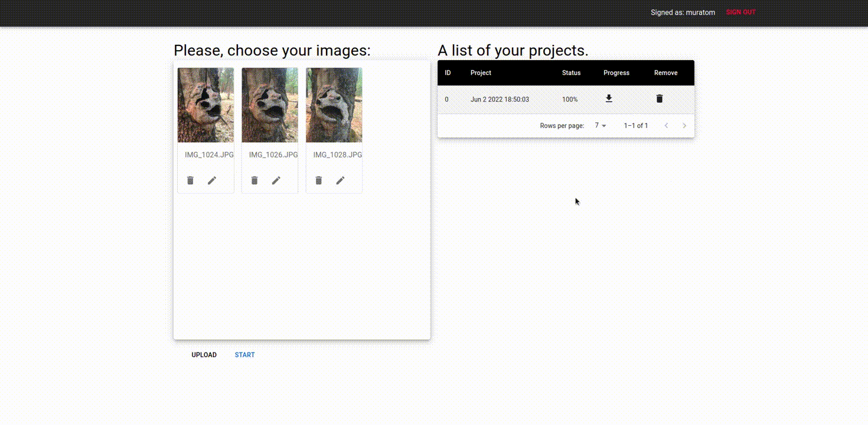Select the IMG_1026.JPG thumbnail
868x425 pixels.
click(269, 105)
